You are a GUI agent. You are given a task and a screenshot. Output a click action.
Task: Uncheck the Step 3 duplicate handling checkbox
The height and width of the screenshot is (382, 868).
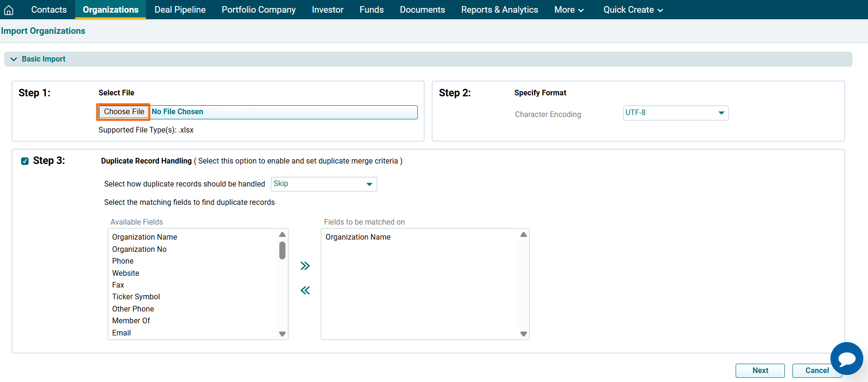[25, 161]
